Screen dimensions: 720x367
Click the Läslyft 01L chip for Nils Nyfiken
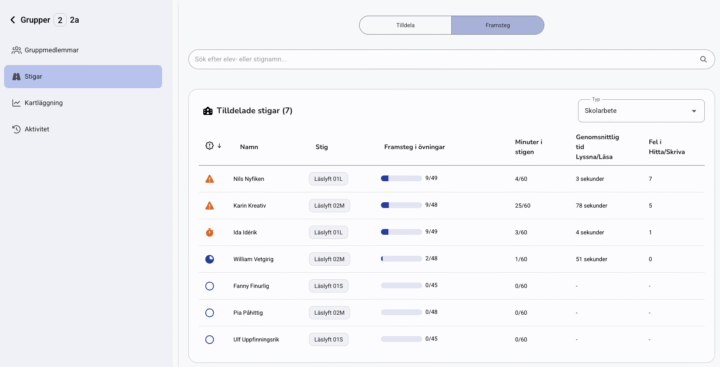[328, 179]
